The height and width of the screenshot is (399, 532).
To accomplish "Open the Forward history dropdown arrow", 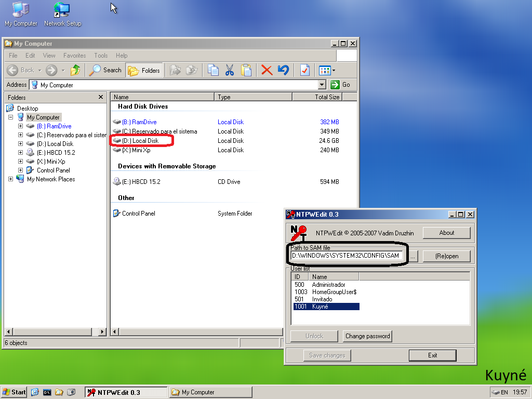I will click(63, 71).
